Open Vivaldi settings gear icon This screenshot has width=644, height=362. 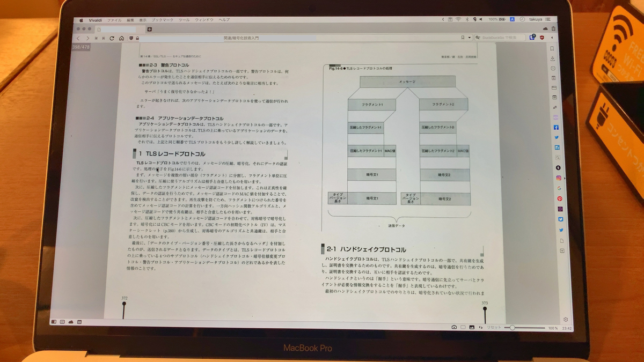(566, 320)
